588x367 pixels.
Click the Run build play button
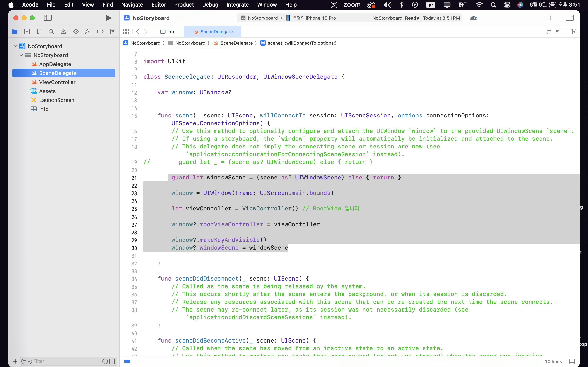(x=108, y=18)
